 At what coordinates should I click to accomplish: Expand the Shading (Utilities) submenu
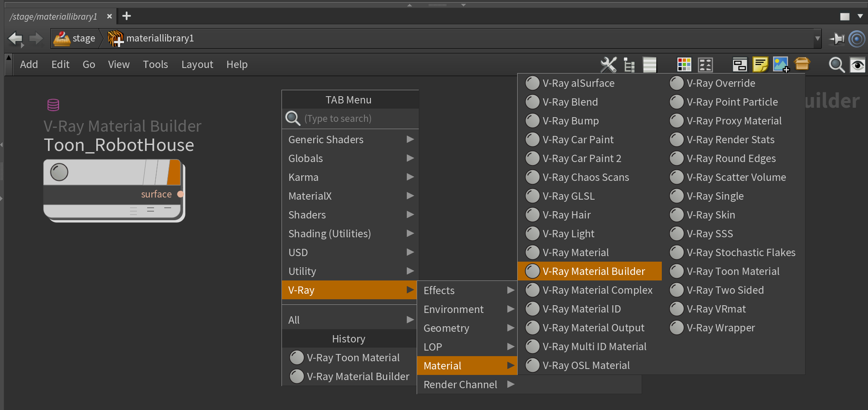coord(350,233)
